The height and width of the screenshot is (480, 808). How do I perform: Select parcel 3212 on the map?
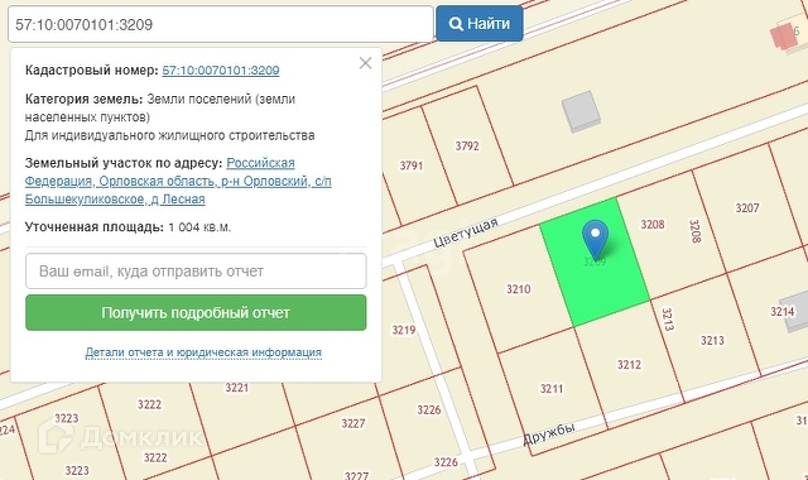click(x=629, y=365)
